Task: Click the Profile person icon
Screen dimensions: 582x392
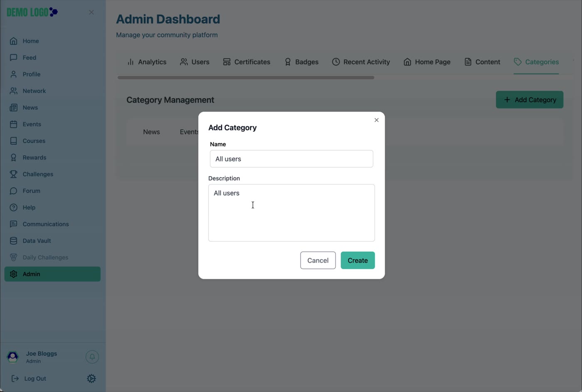Action: [14, 74]
